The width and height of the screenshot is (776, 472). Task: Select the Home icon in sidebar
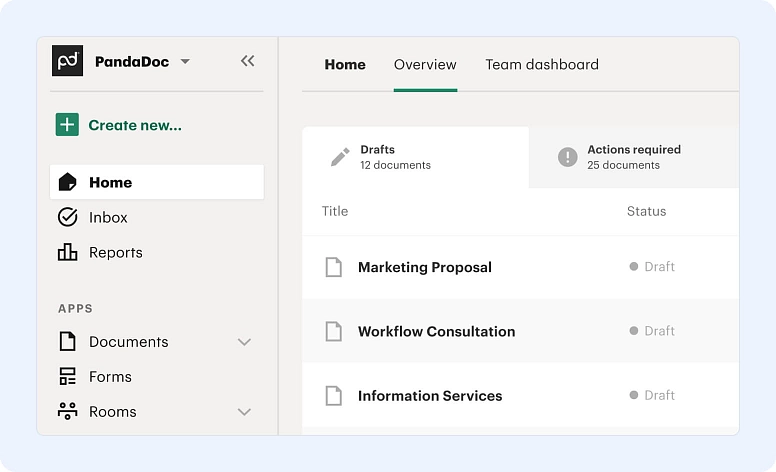click(67, 182)
